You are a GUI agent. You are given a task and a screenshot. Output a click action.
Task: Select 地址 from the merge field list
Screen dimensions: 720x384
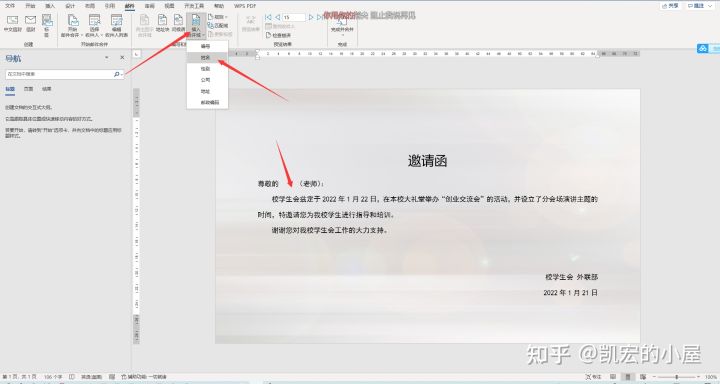[x=205, y=91]
